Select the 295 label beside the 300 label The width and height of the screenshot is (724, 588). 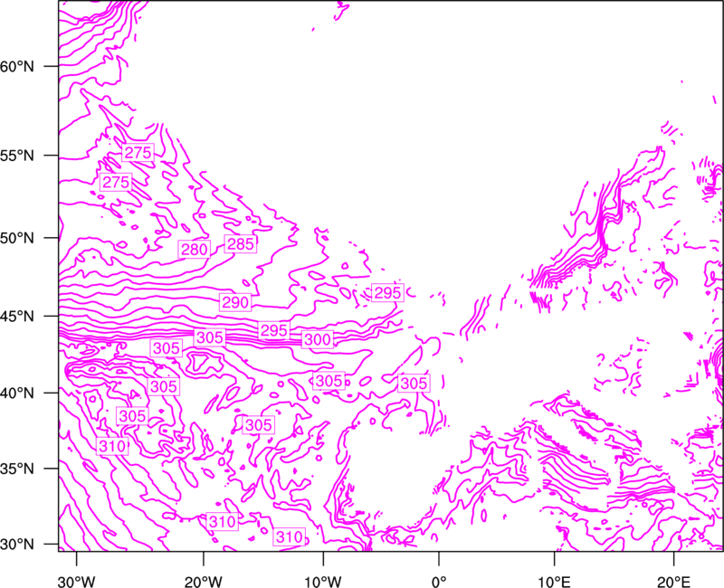pyautogui.click(x=274, y=330)
